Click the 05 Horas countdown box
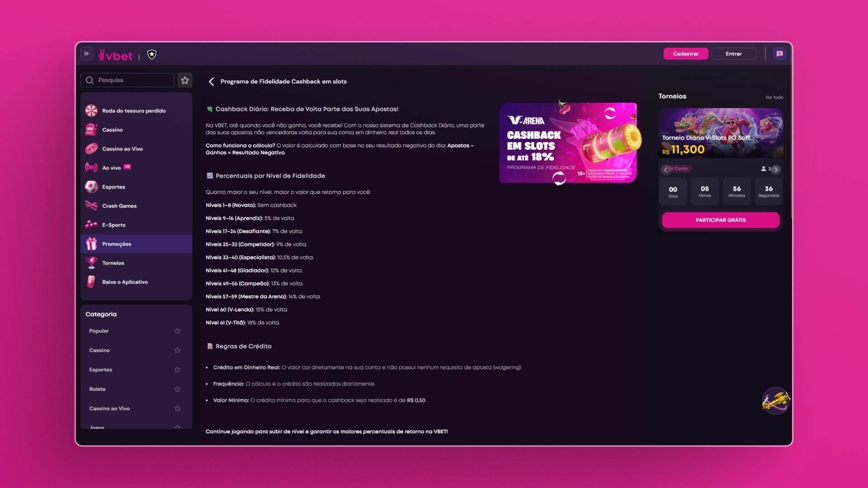The width and height of the screenshot is (868, 488). 705,192
